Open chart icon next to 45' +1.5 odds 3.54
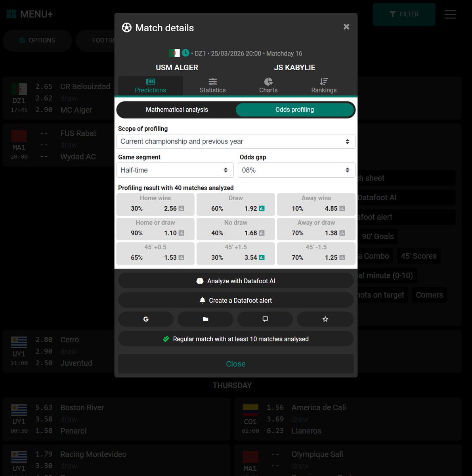The height and width of the screenshot is (476, 472). click(x=262, y=258)
